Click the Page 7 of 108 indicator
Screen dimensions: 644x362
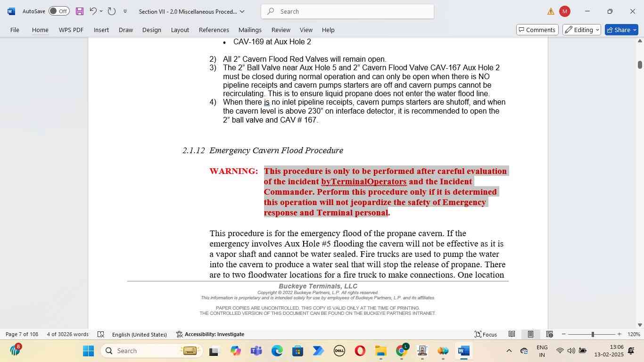(22, 334)
